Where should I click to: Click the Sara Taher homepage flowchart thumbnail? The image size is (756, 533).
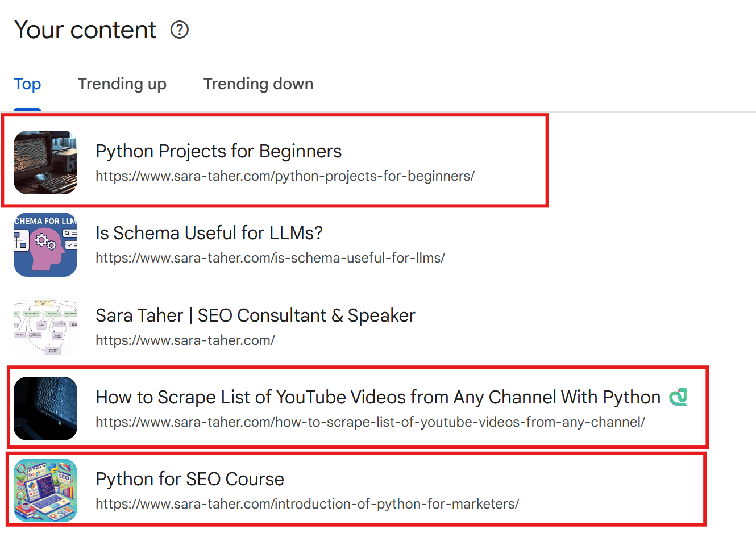[45, 327]
